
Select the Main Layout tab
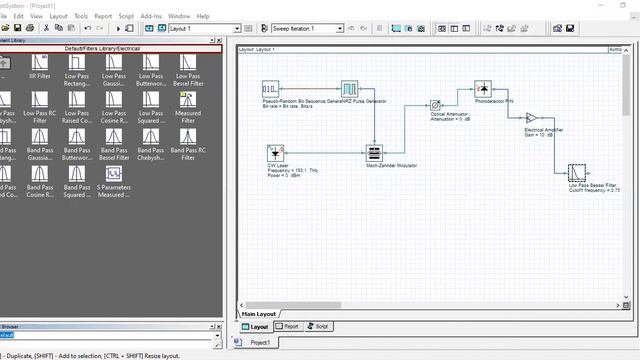coord(259,314)
